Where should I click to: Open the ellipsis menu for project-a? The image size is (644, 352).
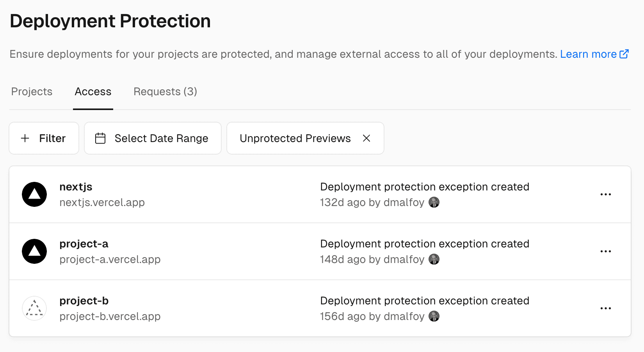(x=606, y=251)
